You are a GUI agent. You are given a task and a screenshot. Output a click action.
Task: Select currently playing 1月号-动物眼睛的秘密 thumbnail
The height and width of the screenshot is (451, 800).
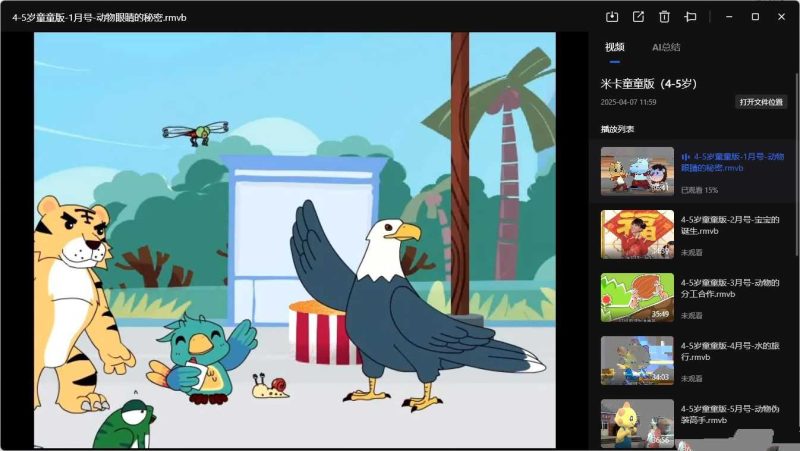pyautogui.click(x=637, y=171)
